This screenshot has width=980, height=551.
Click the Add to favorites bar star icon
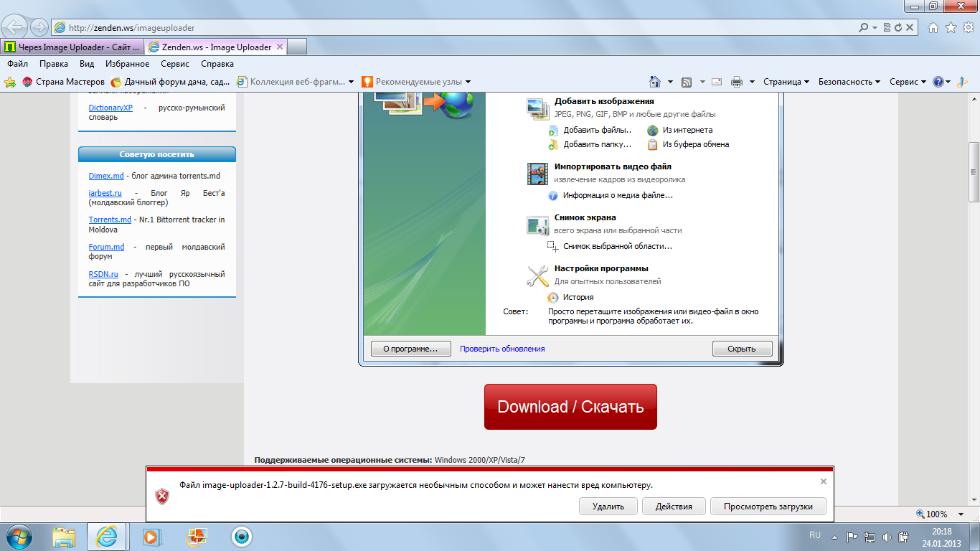click(10, 82)
